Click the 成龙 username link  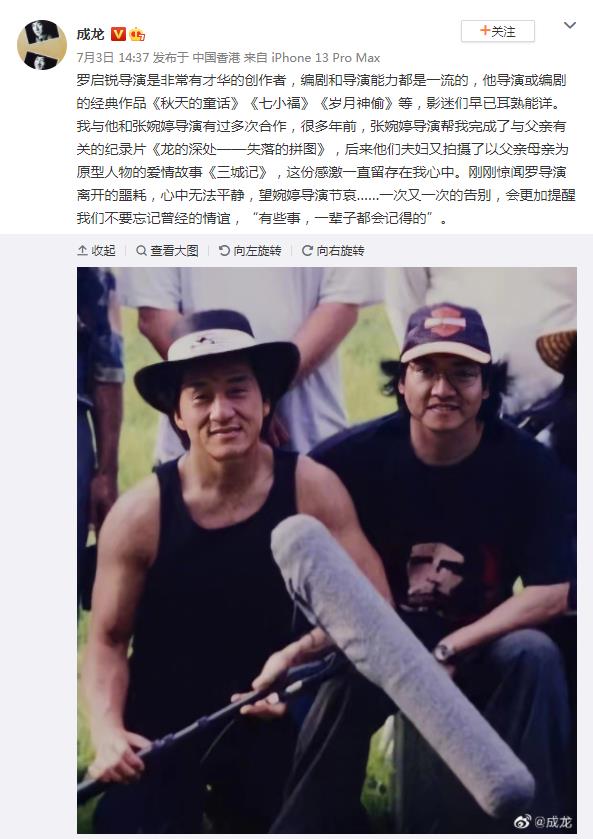90,34
